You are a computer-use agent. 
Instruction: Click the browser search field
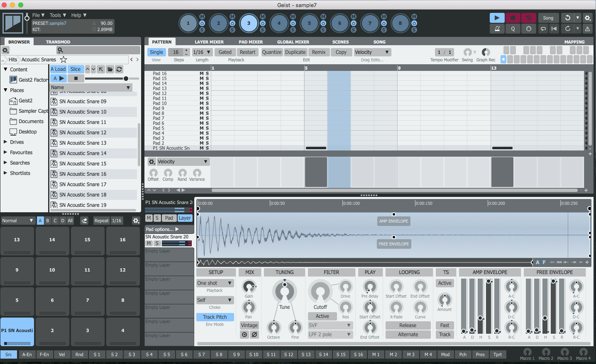tap(98, 50)
